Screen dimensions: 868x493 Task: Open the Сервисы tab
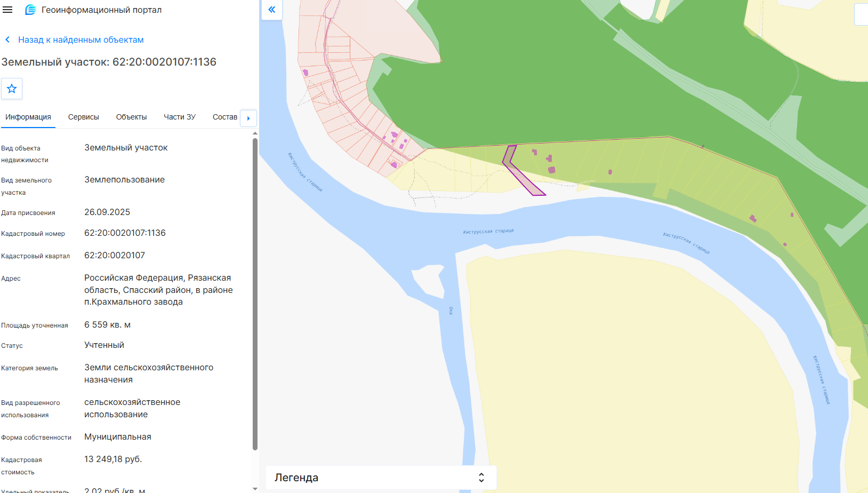(84, 117)
